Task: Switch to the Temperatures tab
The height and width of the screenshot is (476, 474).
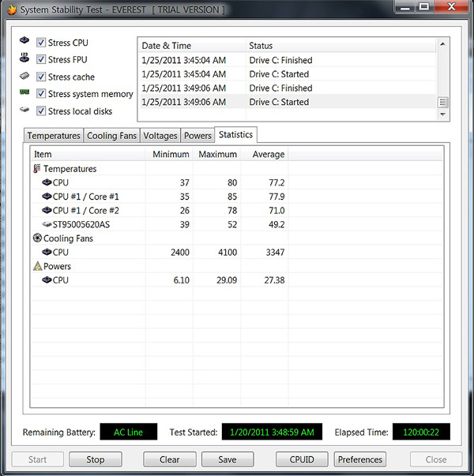Action: [x=54, y=136]
